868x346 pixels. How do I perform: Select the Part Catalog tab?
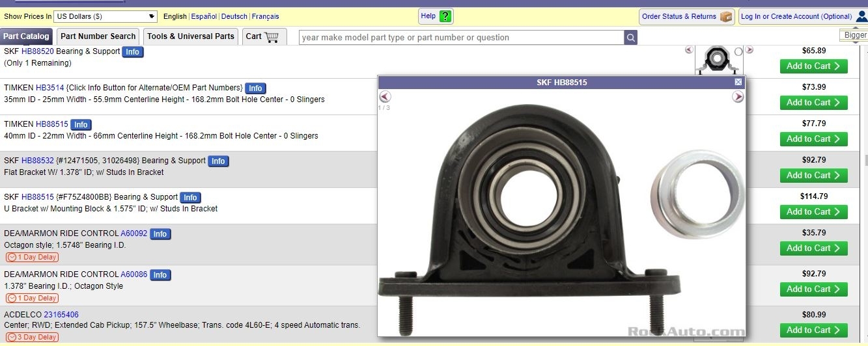tap(26, 36)
